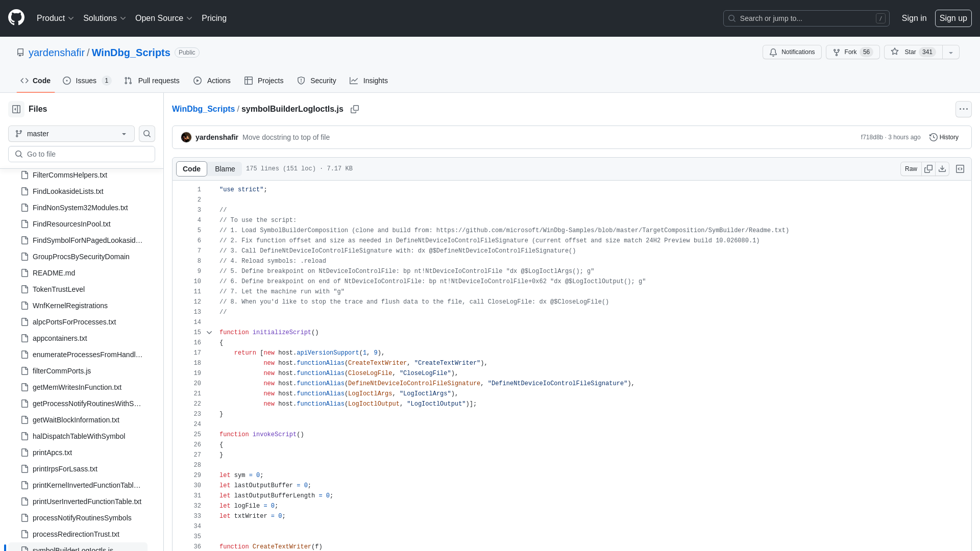Switch to the Blame view tab
This screenshot has height=551, width=980.
(x=225, y=169)
